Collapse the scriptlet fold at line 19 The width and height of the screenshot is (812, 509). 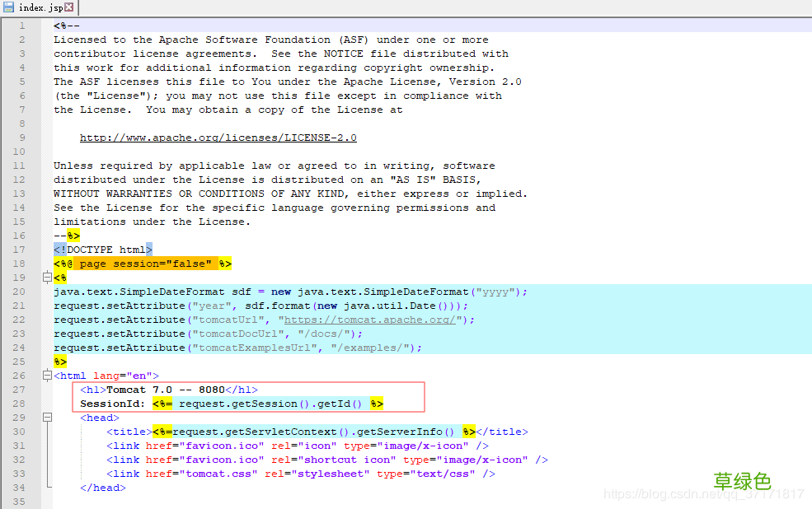coord(47,278)
